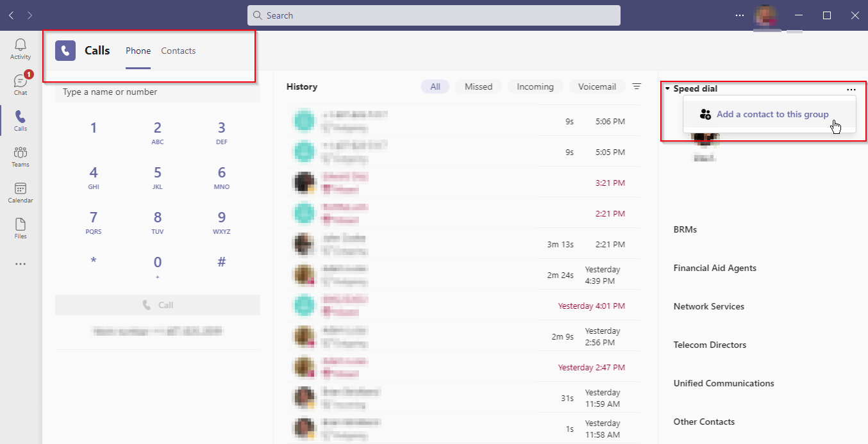Select Add a contact to this group
This screenshot has width=868, height=444.
(x=769, y=114)
